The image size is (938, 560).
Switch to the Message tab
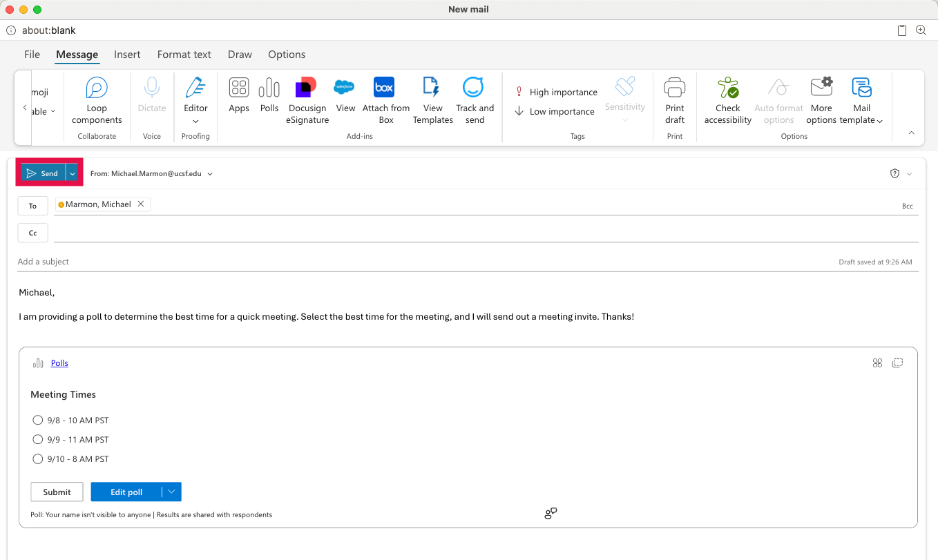[77, 55]
